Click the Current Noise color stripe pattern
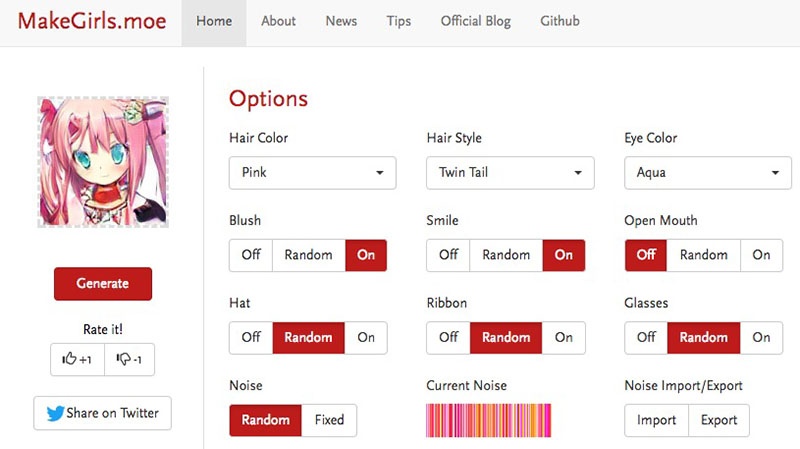Image resolution: width=800 pixels, height=449 pixels. pyautogui.click(x=489, y=420)
